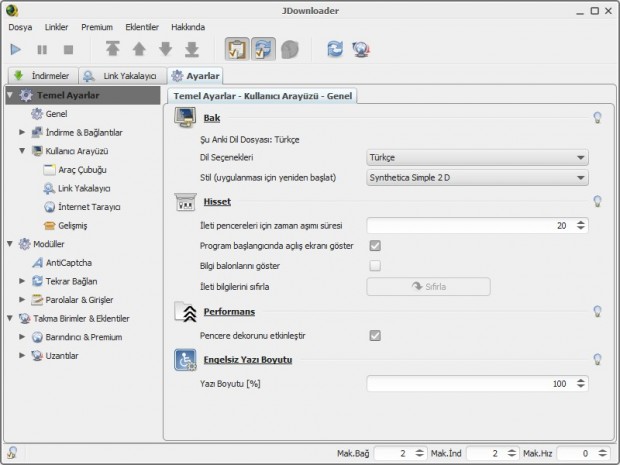
Task: Click the update globe toolbar icon
Action: pos(361,49)
